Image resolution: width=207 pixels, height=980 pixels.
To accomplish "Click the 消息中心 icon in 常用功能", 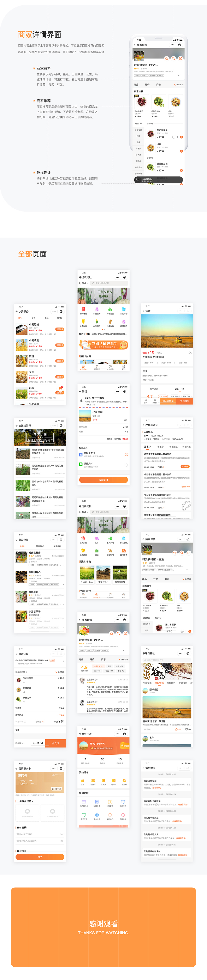I will [x=123, y=802].
